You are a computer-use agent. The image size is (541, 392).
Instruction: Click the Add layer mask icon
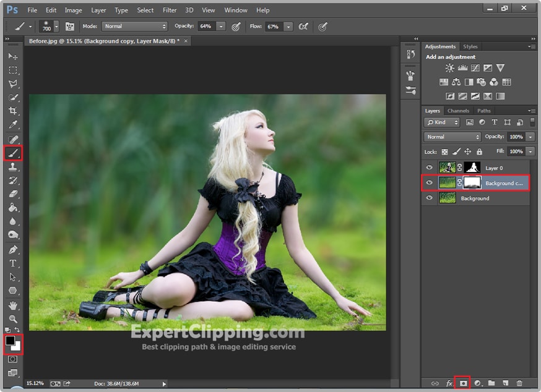[x=462, y=383]
